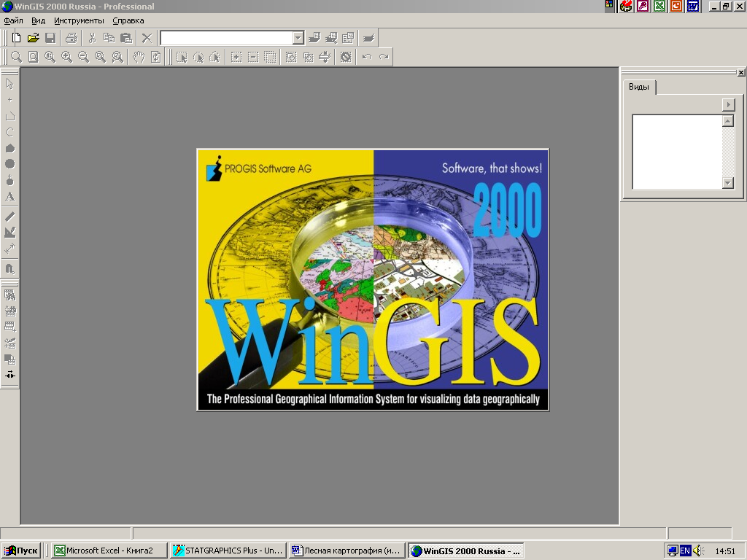Image resolution: width=747 pixels, height=560 pixels.
Task: Open the Вид menu
Action: (38, 20)
